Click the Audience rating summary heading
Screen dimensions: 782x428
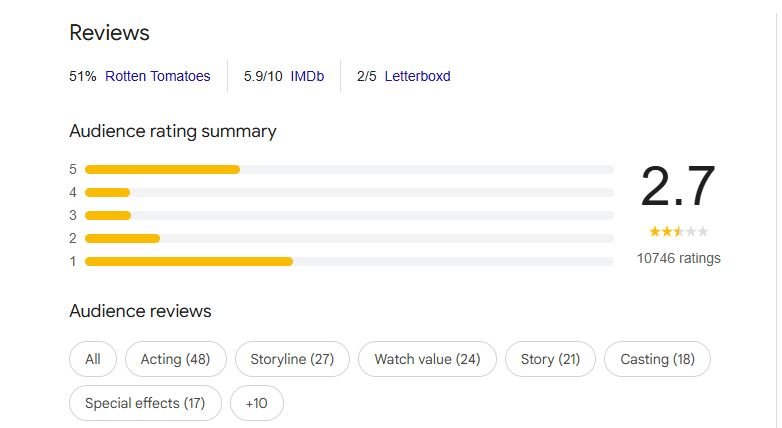[x=173, y=131]
